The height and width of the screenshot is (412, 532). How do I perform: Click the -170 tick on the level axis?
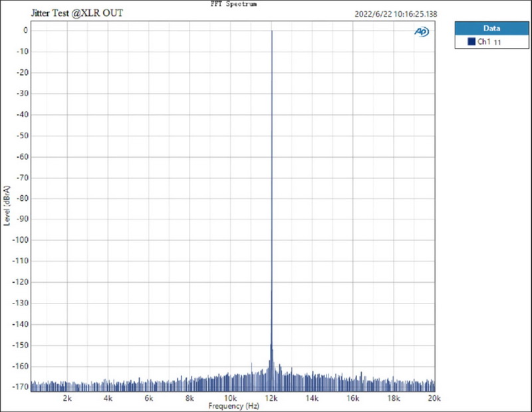click(19, 387)
